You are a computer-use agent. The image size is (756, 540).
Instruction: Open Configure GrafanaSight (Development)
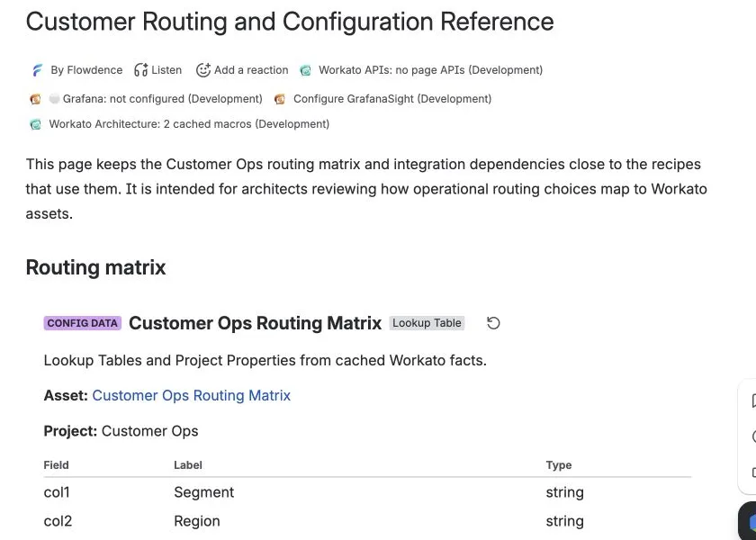coord(392,99)
